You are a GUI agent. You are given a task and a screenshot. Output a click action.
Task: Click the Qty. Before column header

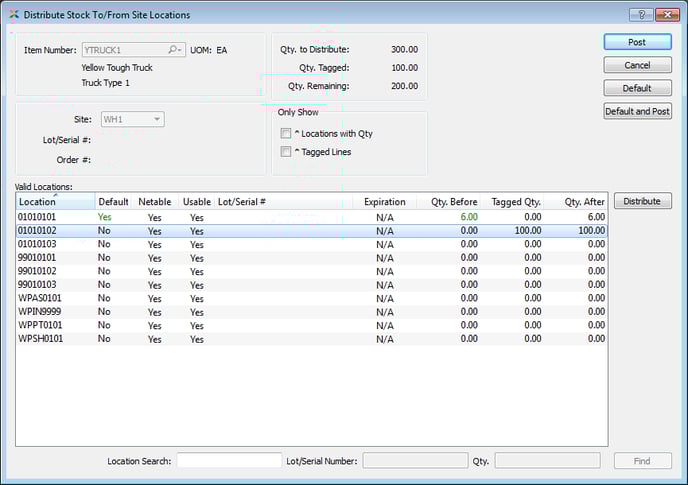pyautogui.click(x=453, y=202)
